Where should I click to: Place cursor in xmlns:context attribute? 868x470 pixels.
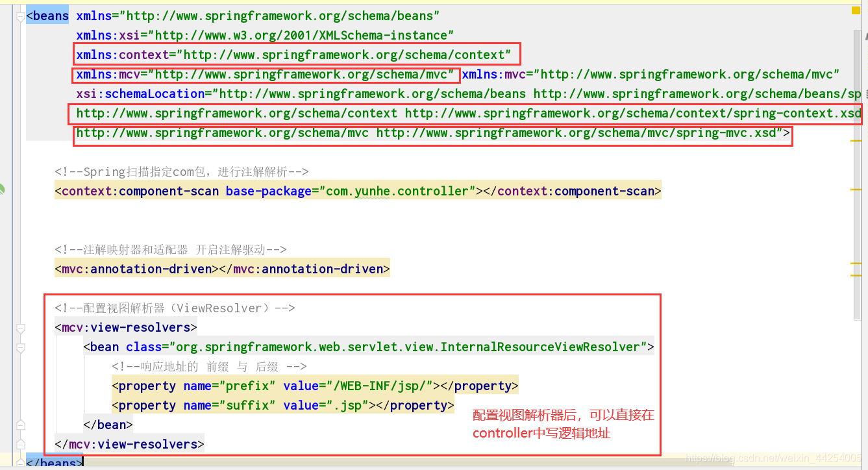294,55
